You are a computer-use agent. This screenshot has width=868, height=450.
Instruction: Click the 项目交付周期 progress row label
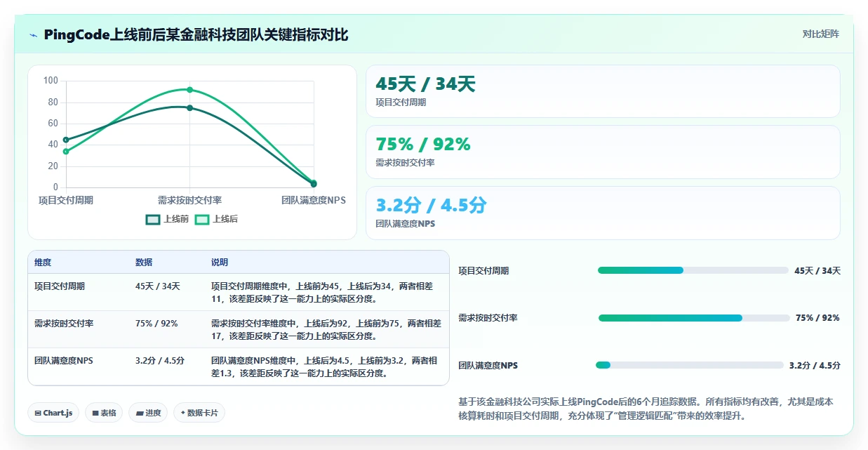(x=483, y=271)
